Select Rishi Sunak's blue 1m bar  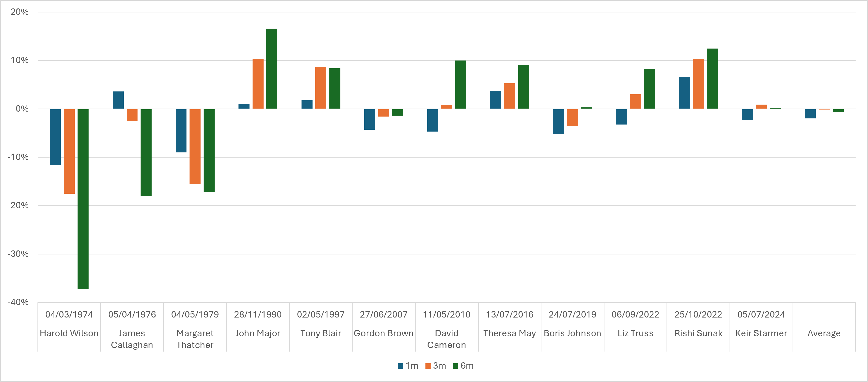click(684, 93)
